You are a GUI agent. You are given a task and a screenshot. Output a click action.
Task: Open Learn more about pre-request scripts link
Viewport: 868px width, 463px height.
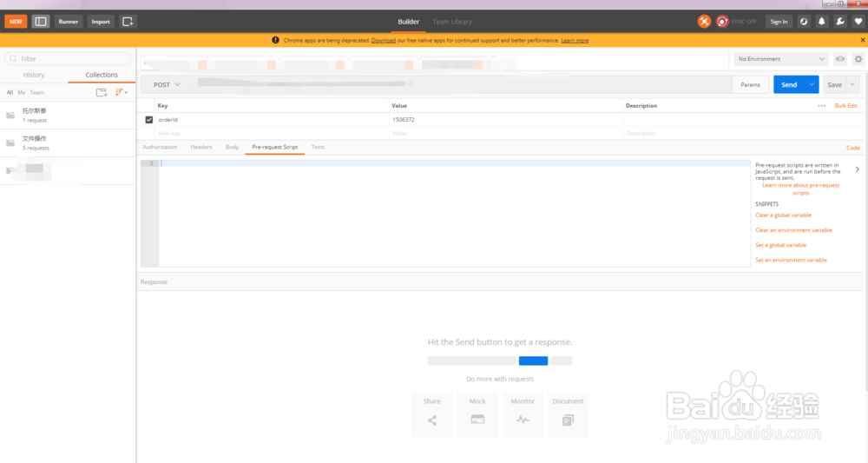800,189
